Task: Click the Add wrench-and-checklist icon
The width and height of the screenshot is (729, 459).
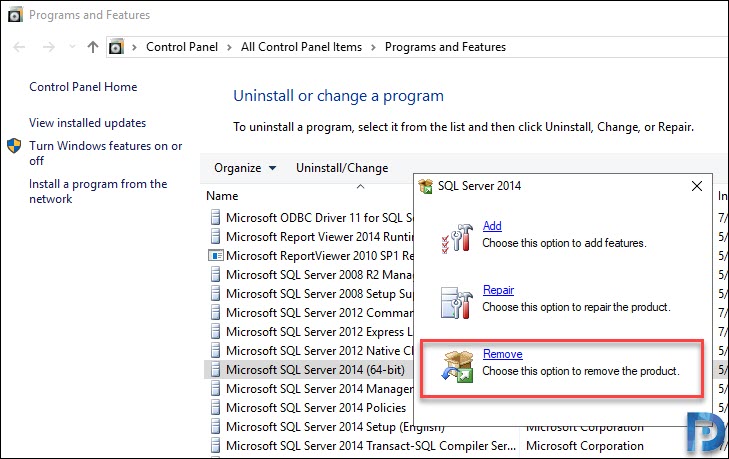Action: 457,238
